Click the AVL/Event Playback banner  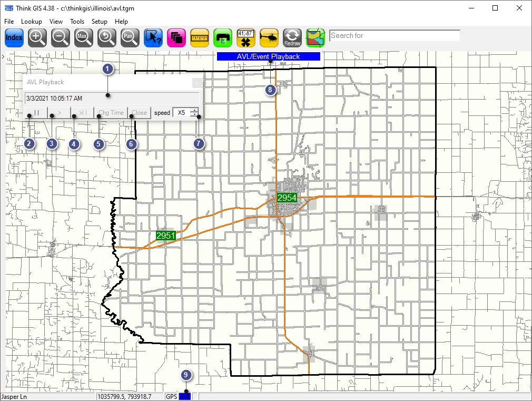pos(269,56)
